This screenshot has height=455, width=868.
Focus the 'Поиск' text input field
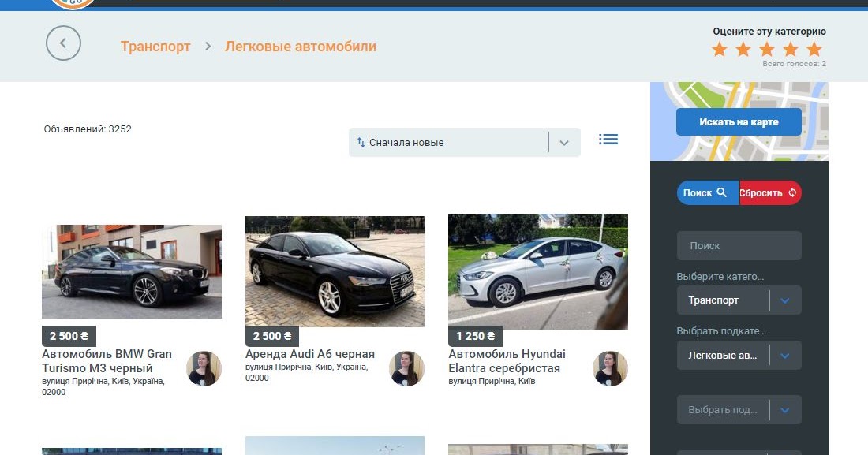[x=739, y=246]
